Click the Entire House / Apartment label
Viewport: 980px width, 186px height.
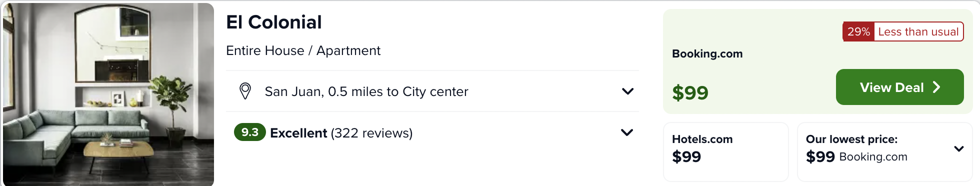[x=303, y=50]
